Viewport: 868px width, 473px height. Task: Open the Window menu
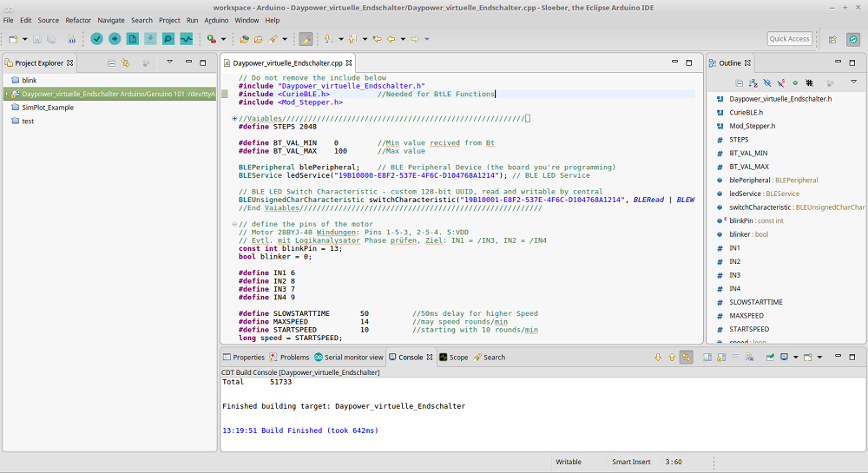pyautogui.click(x=247, y=21)
